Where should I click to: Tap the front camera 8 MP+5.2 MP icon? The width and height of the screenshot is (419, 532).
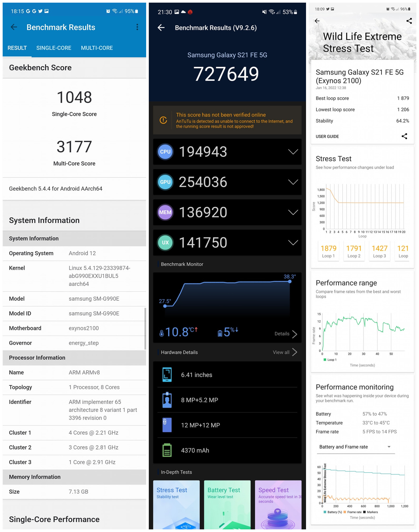[167, 400]
